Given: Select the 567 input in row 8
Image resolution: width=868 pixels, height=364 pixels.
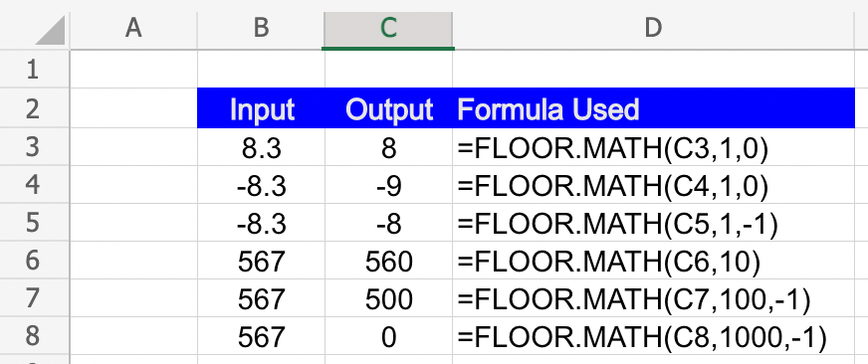Looking at the screenshot, I should tap(261, 336).
